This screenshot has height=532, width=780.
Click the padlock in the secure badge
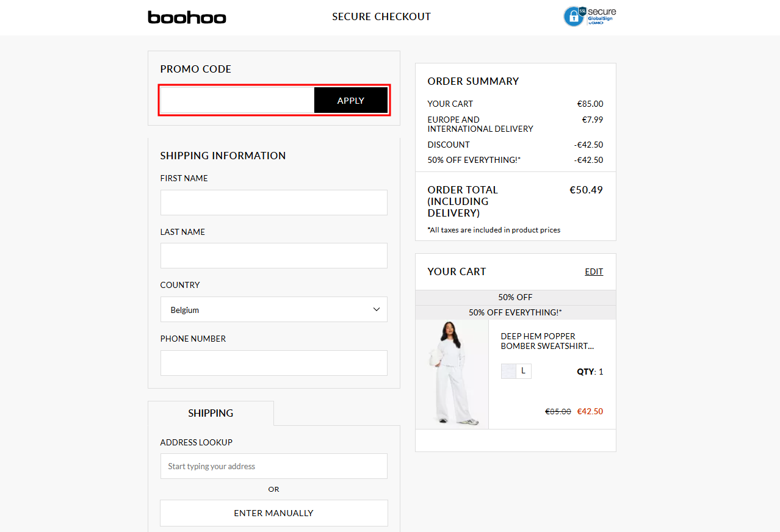pyautogui.click(x=572, y=16)
